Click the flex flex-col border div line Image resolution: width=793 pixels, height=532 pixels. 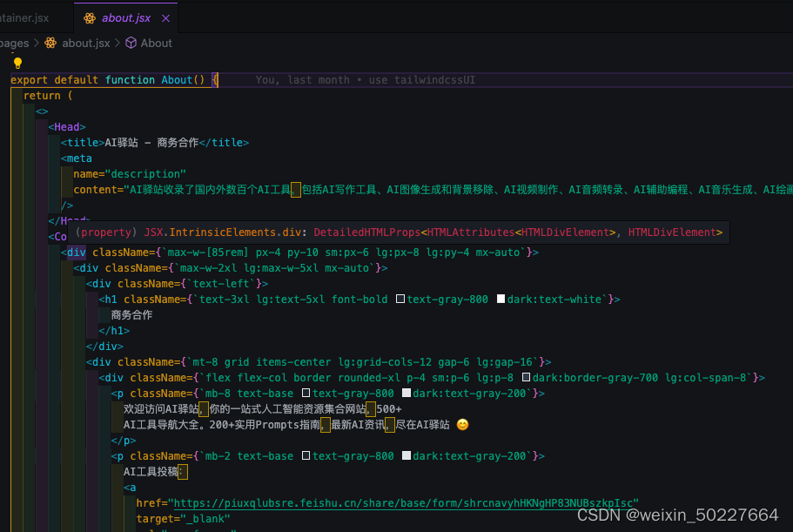coord(432,378)
